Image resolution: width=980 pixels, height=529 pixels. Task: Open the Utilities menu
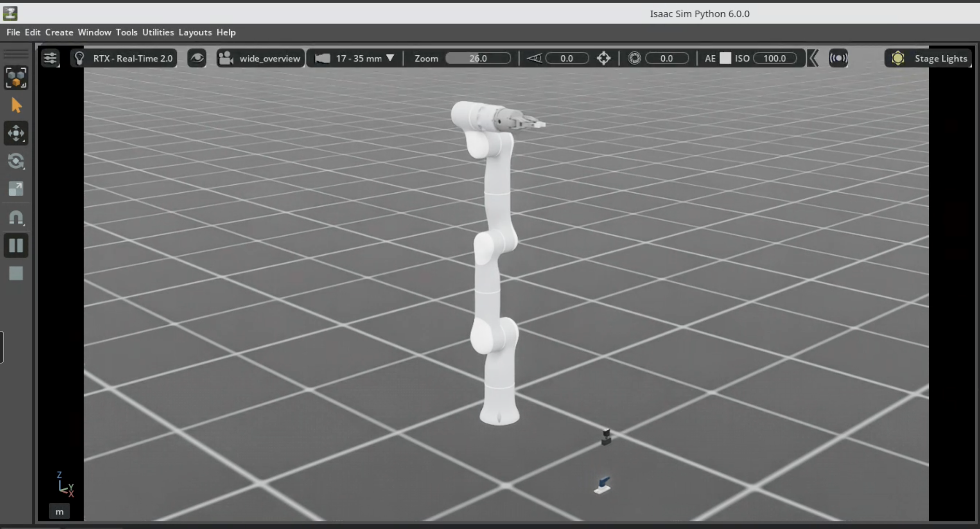[158, 32]
